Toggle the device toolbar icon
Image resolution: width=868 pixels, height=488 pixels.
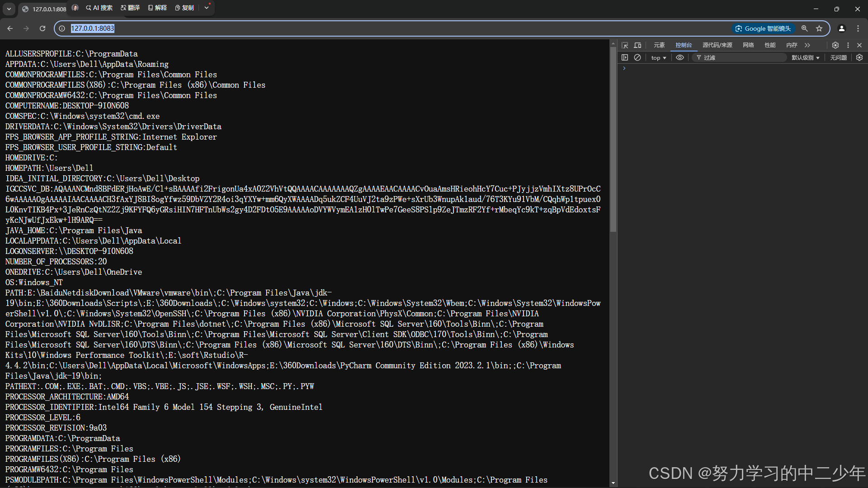pyautogui.click(x=637, y=45)
